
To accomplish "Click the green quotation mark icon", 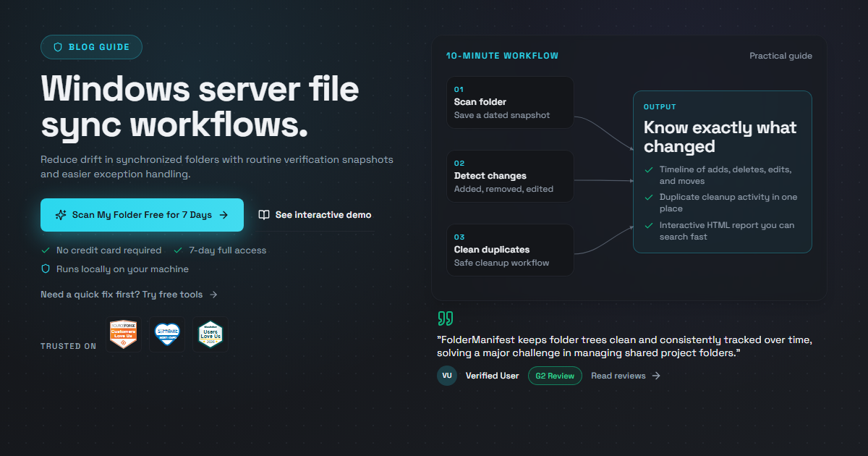I will pos(446,318).
